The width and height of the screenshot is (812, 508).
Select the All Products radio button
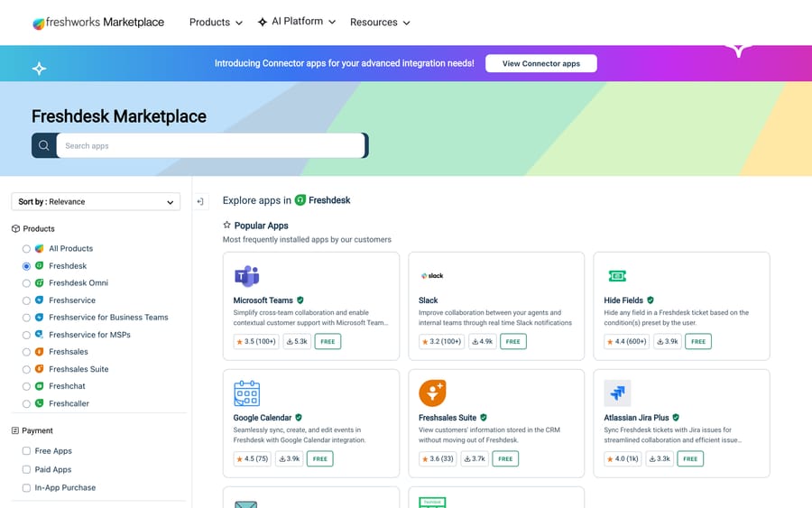[26, 248]
